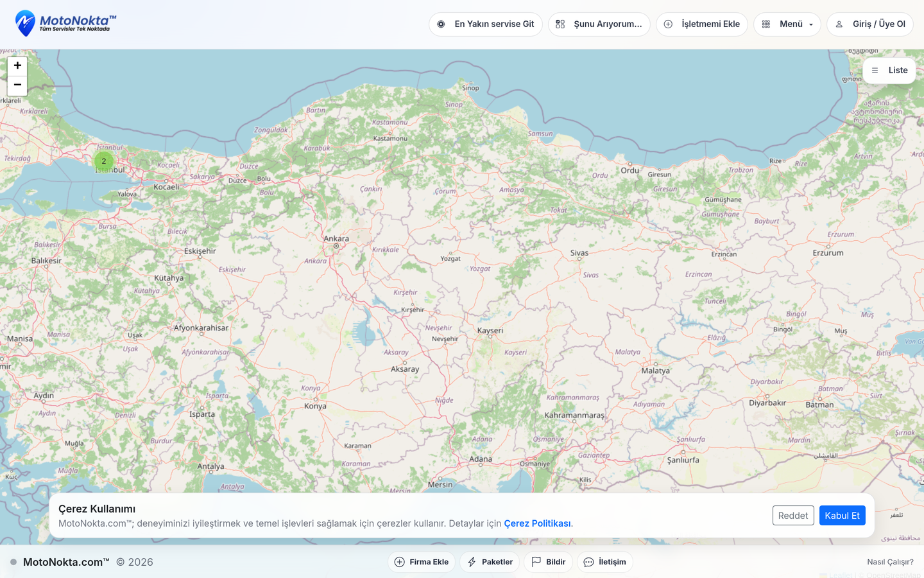Click the flag icon beside Bildir
The image size is (924, 578).
tap(536, 562)
